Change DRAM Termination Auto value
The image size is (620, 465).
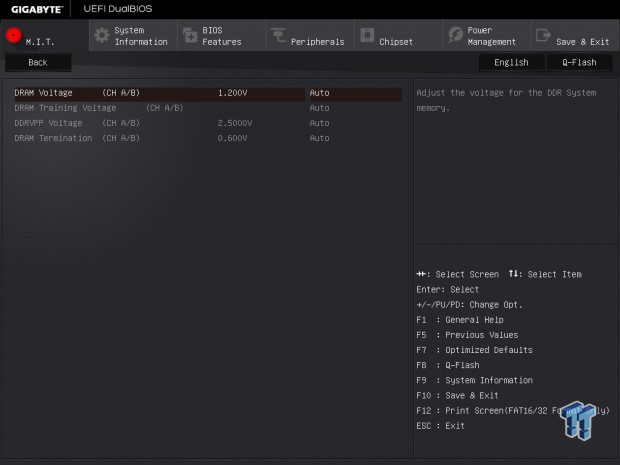tap(319, 138)
